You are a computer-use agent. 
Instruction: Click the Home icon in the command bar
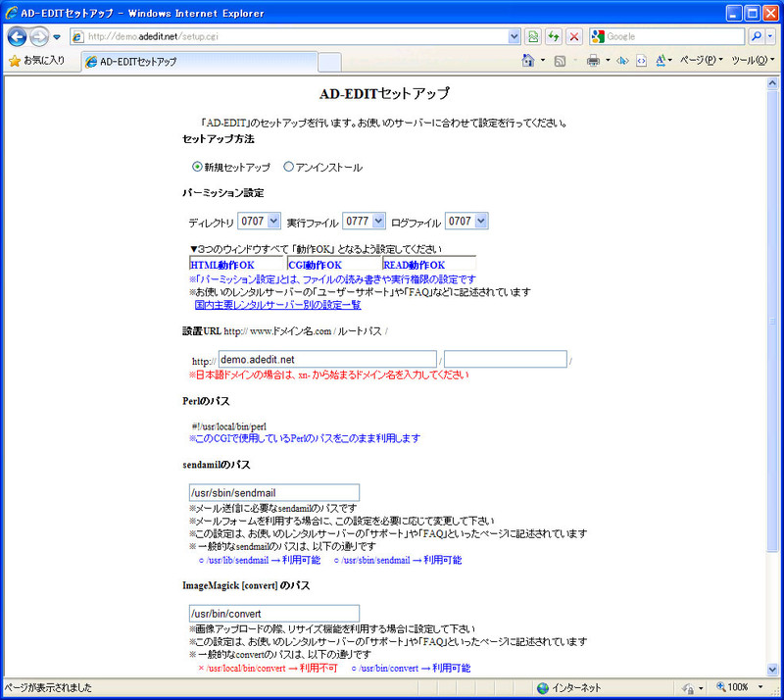click(528, 61)
